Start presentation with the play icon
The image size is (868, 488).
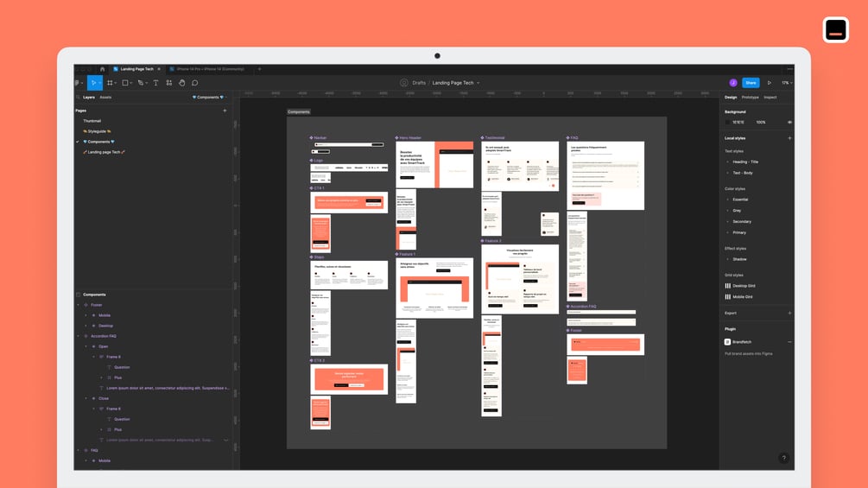coord(770,83)
